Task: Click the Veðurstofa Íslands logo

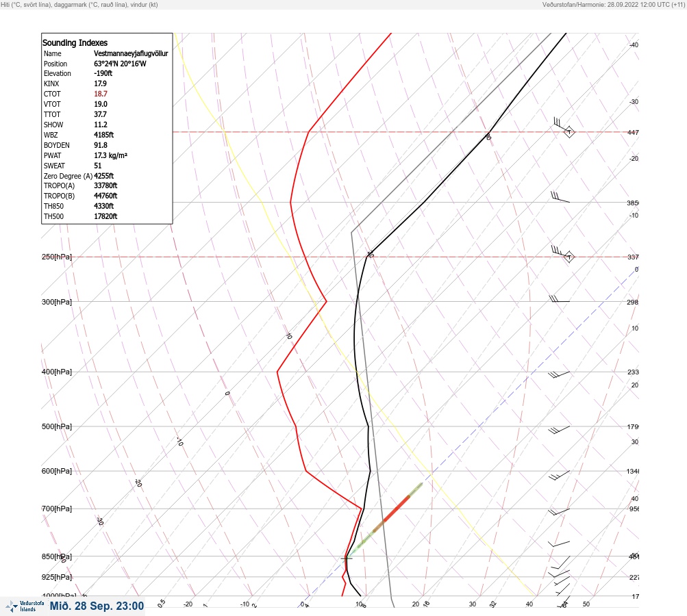Action: (x=25, y=606)
